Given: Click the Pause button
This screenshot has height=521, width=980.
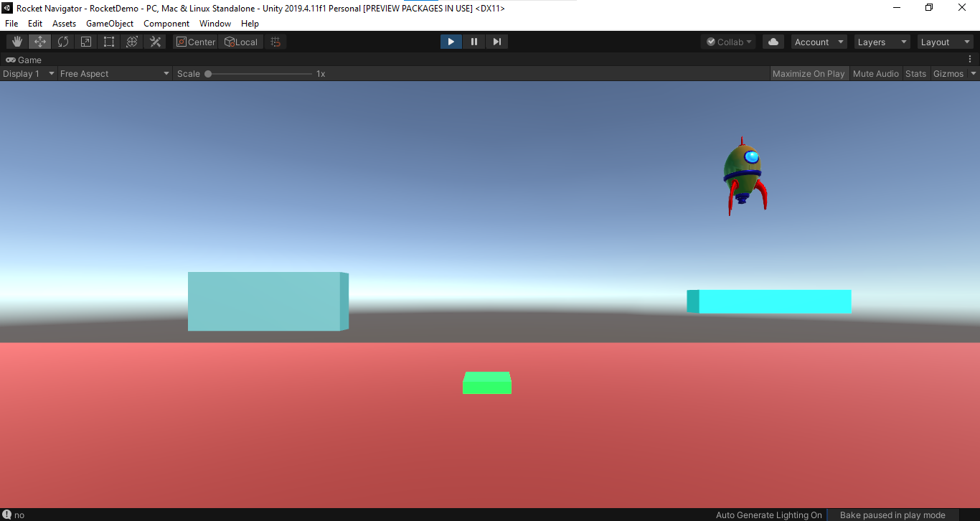Looking at the screenshot, I should point(474,42).
